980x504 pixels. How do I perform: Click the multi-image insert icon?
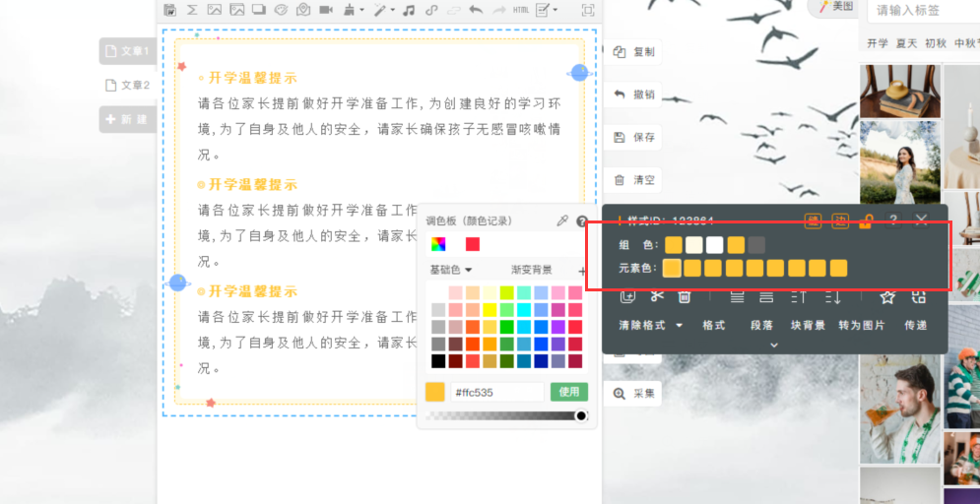point(237,10)
